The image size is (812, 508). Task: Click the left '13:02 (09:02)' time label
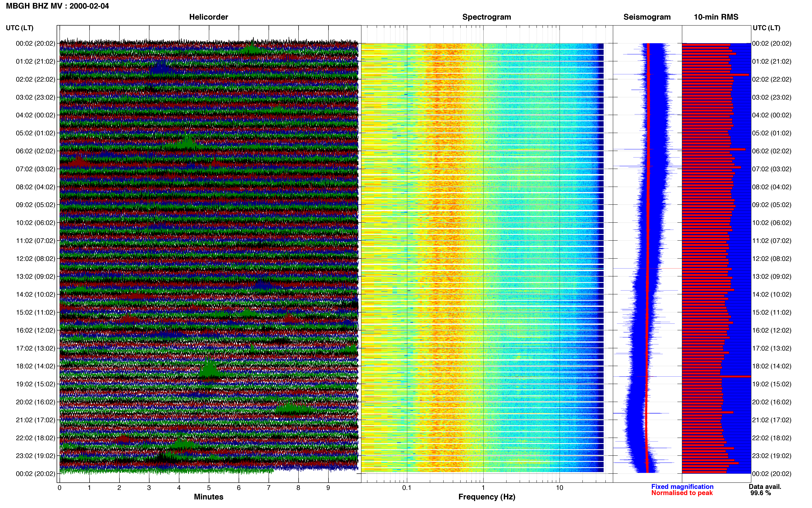[36, 277]
